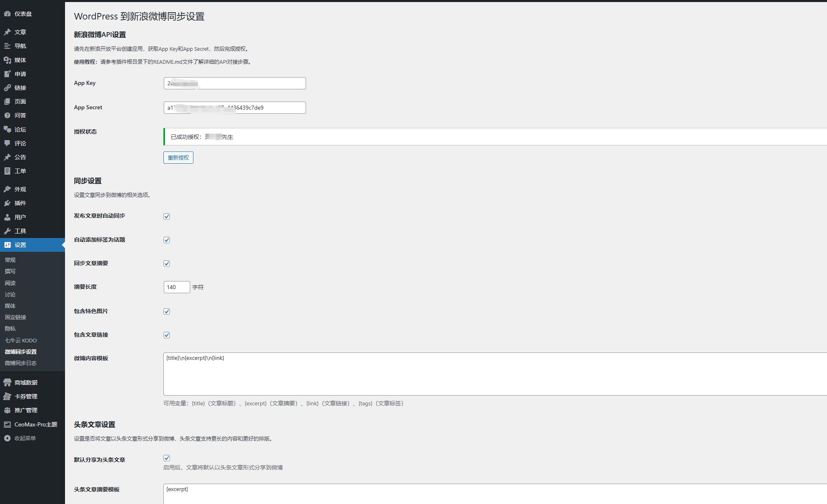Open 讨论 settings submenu
Image resolution: width=827 pixels, height=504 pixels.
tap(10, 294)
